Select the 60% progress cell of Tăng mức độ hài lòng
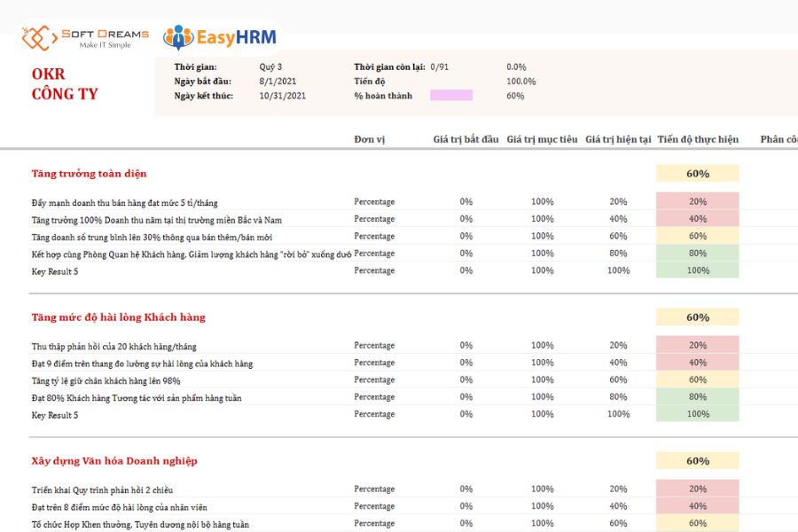The height and width of the screenshot is (532, 798). click(x=697, y=317)
